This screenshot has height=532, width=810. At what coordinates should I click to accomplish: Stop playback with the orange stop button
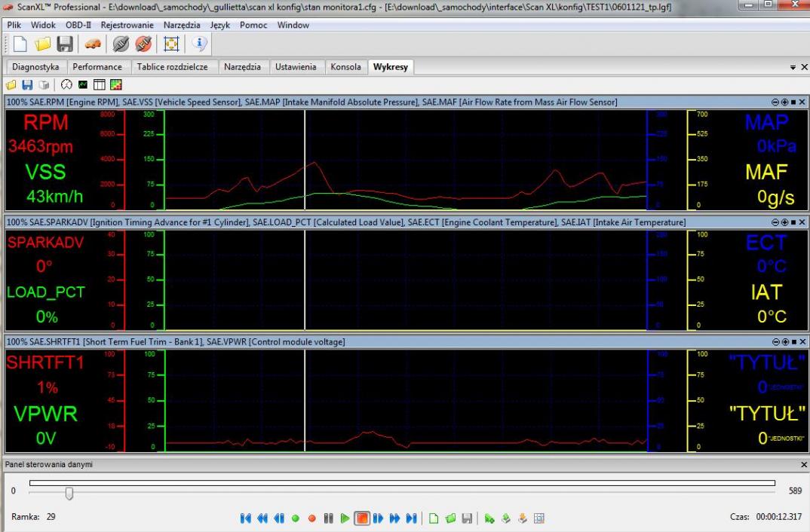pos(363,518)
